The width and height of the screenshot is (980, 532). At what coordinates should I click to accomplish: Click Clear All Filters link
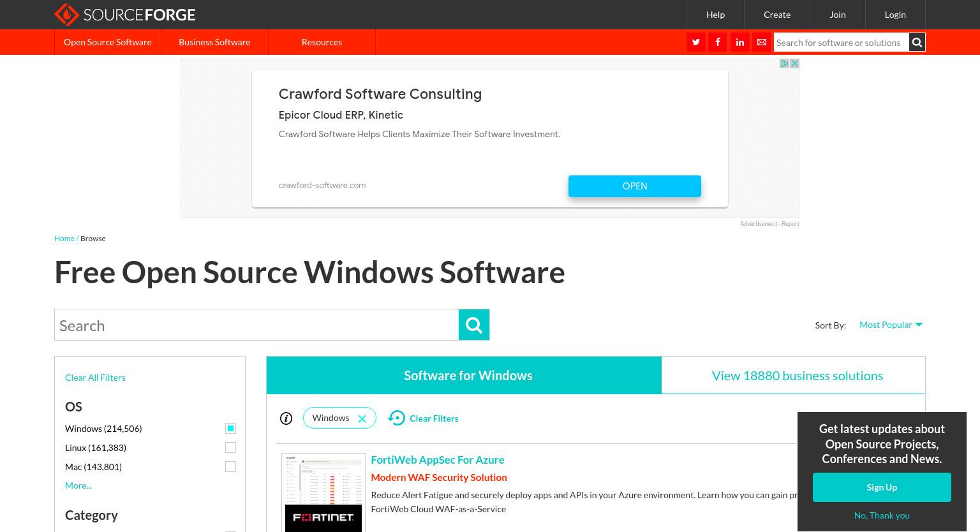click(x=95, y=378)
